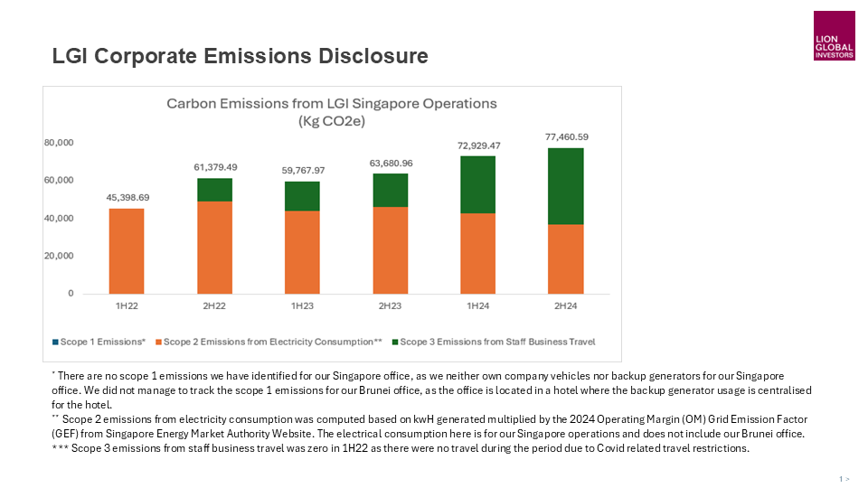Select the Scope 1 Emissions legend swatch
The width and height of the screenshot is (868, 488).
(55, 342)
